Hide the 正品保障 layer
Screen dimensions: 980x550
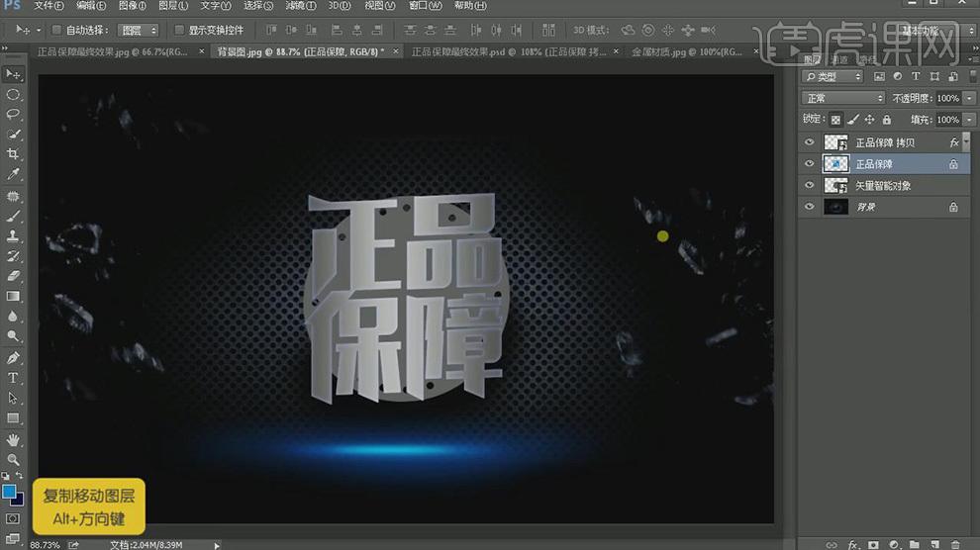pos(810,163)
